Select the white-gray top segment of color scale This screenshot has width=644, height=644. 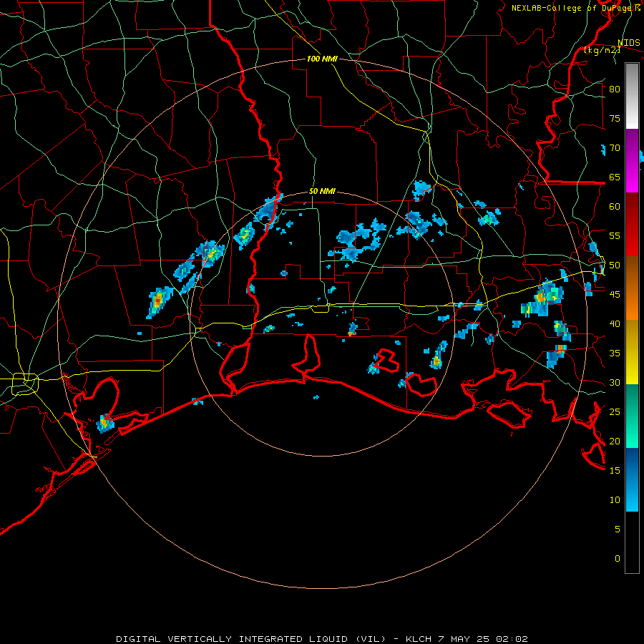pyautogui.click(x=632, y=96)
